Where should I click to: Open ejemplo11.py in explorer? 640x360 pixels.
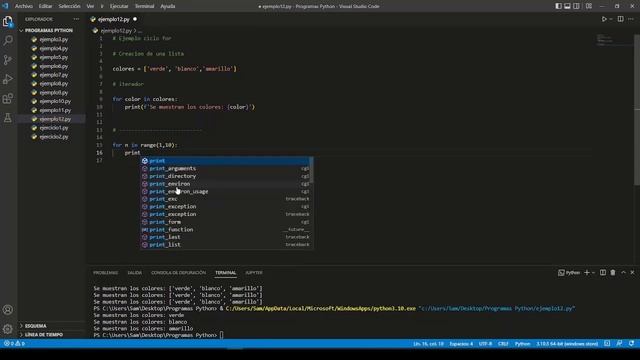pos(55,110)
